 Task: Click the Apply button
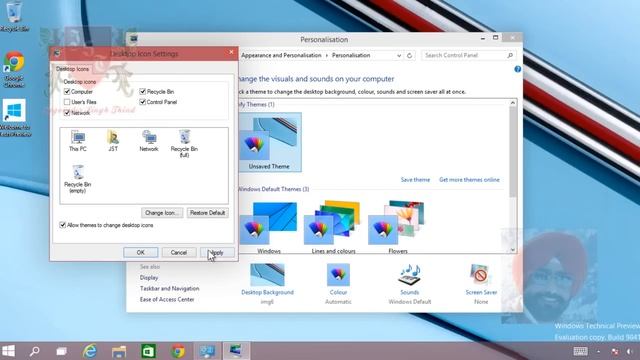(217, 253)
